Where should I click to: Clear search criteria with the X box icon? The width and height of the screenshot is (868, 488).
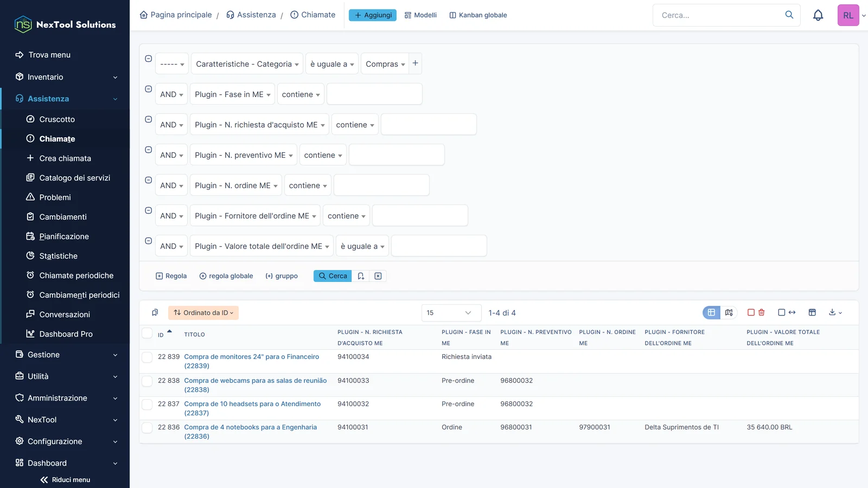[378, 276]
